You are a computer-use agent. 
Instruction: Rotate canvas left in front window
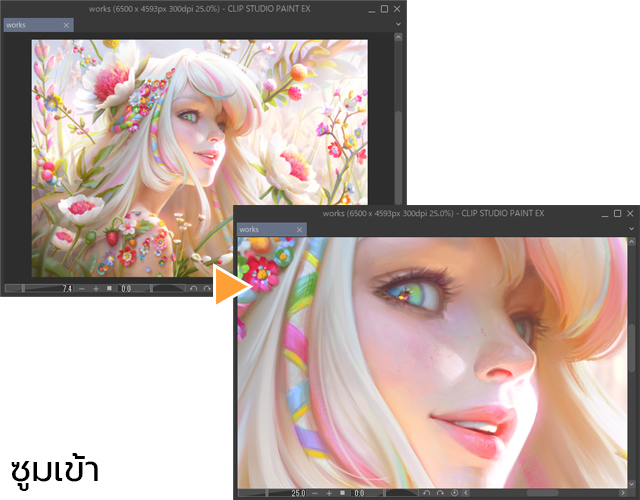click(426, 493)
